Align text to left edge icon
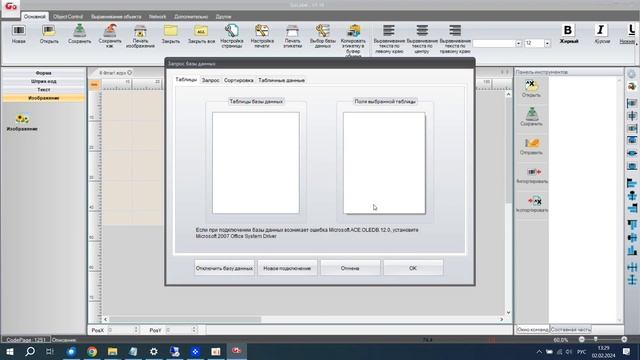The width and height of the screenshot is (640, 360). tap(389, 31)
